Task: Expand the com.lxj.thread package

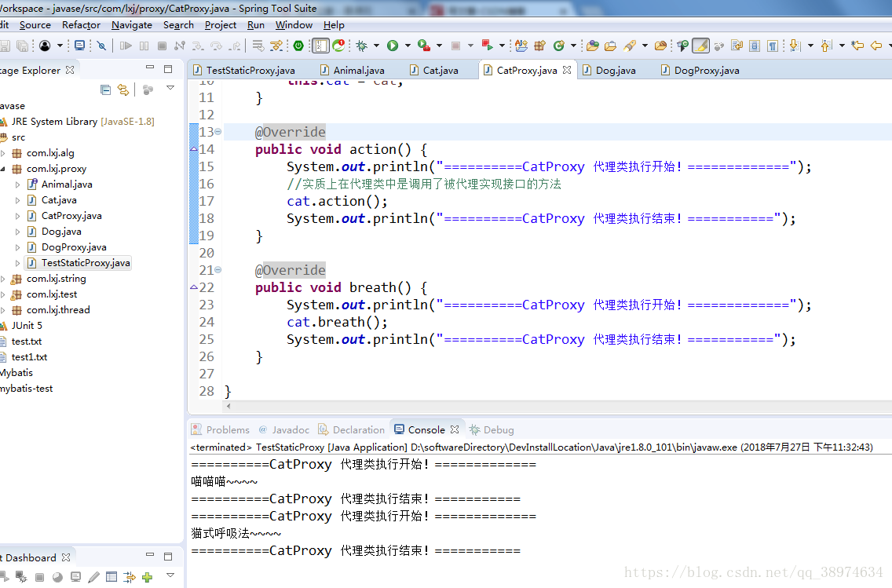Action: click(3, 310)
